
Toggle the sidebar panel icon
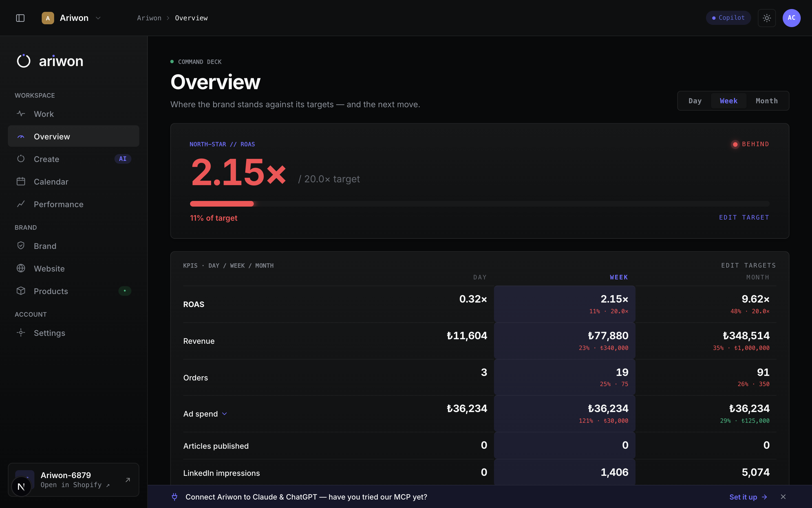(20, 18)
